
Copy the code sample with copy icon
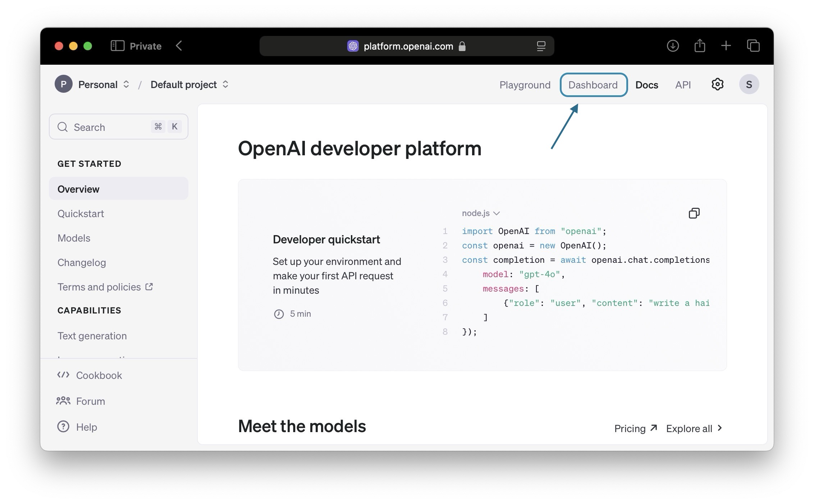[x=694, y=213]
